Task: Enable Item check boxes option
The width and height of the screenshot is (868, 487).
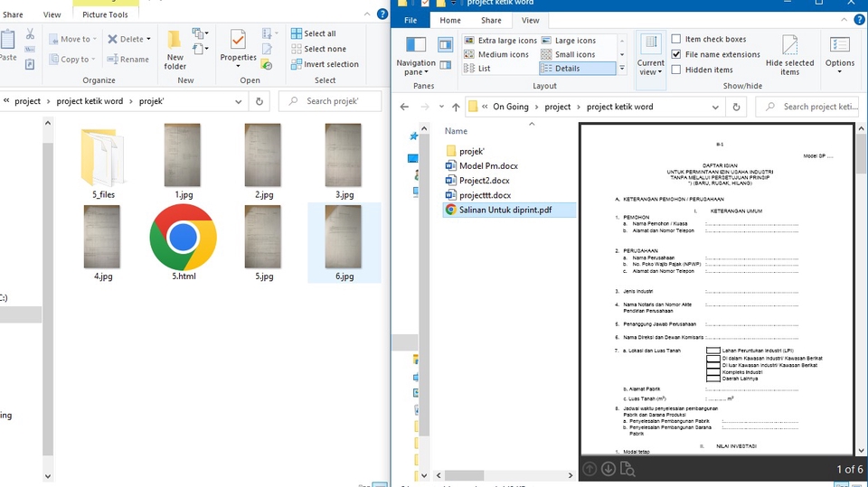Action: (x=676, y=39)
